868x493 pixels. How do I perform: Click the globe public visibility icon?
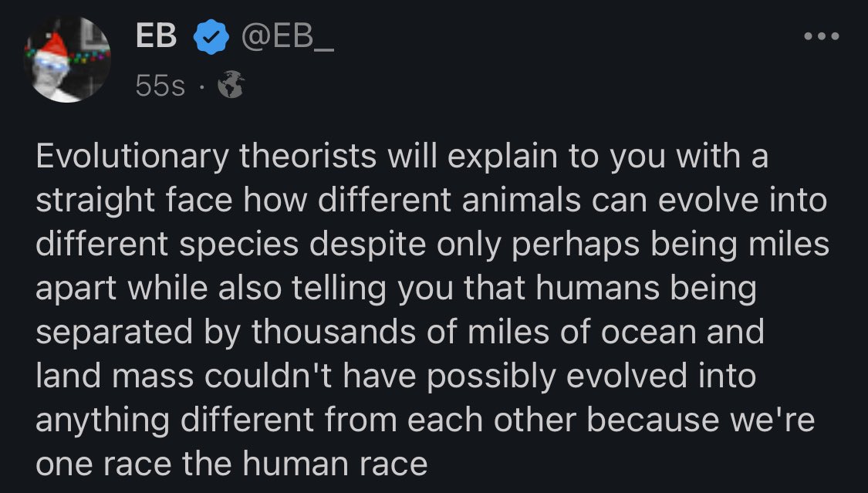pos(231,87)
